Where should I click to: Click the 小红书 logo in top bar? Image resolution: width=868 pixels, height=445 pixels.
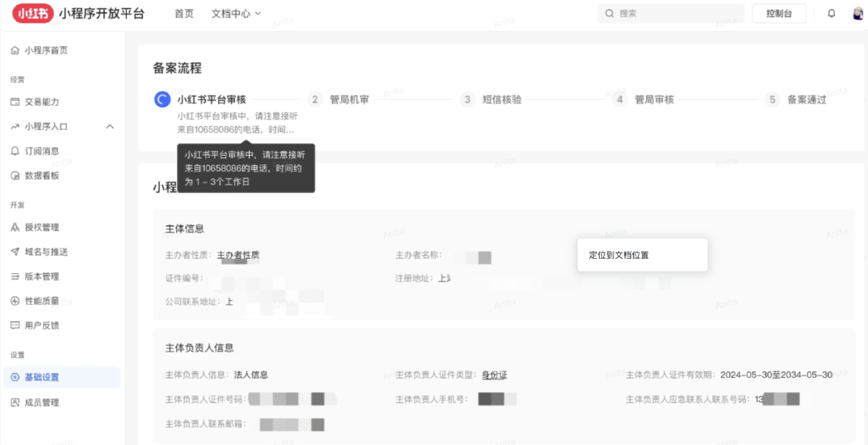(x=33, y=13)
